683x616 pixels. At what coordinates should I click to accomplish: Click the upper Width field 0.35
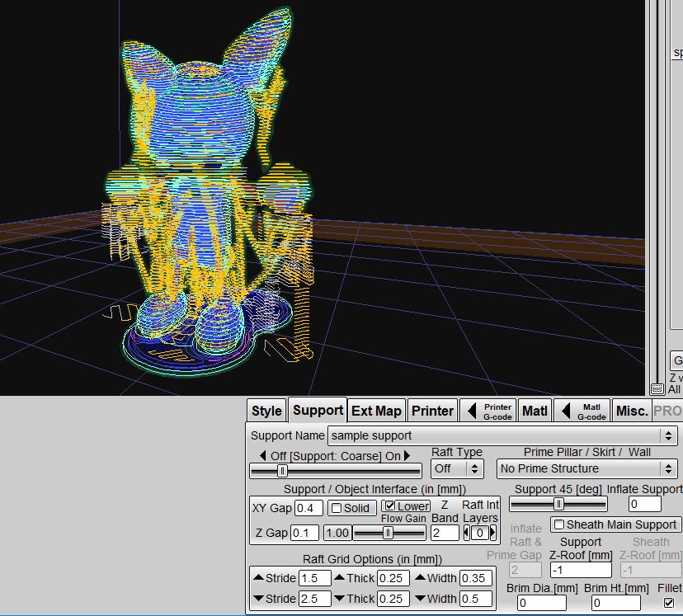tap(476, 578)
